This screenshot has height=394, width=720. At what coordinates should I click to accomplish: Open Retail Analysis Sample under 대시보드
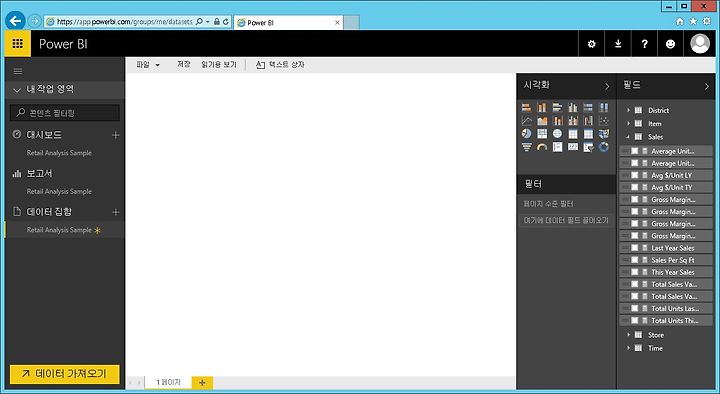[59, 153]
